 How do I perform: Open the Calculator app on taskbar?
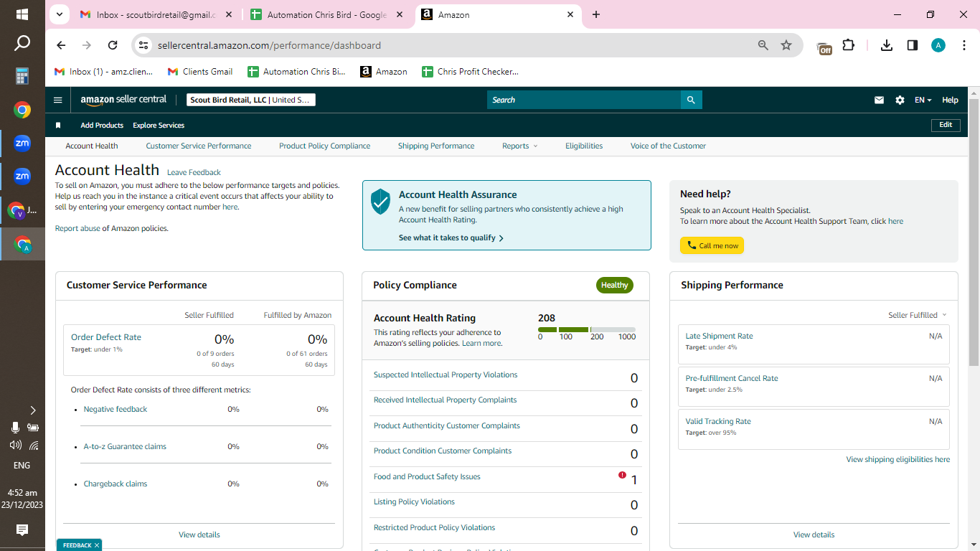click(22, 76)
